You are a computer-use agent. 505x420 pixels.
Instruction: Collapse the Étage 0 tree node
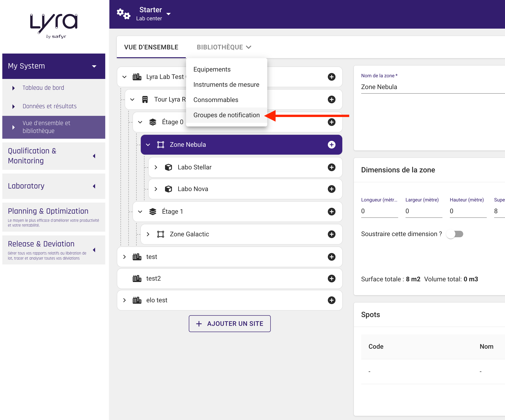140,122
